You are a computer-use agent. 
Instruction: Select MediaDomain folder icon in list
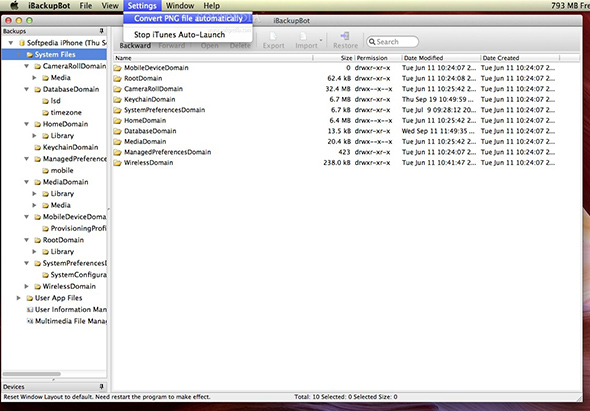coord(117,142)
